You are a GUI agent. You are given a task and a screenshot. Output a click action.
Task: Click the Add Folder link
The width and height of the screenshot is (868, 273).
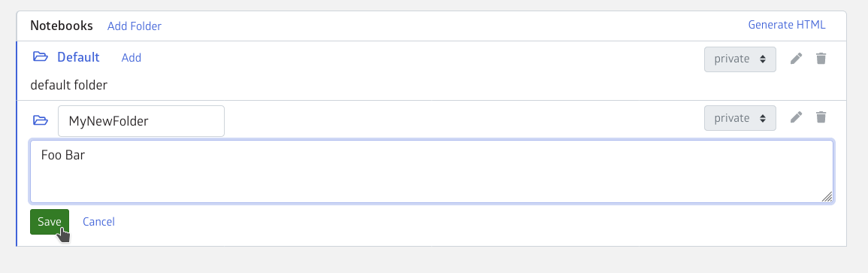pyautogui.click(x=135, y=26)
